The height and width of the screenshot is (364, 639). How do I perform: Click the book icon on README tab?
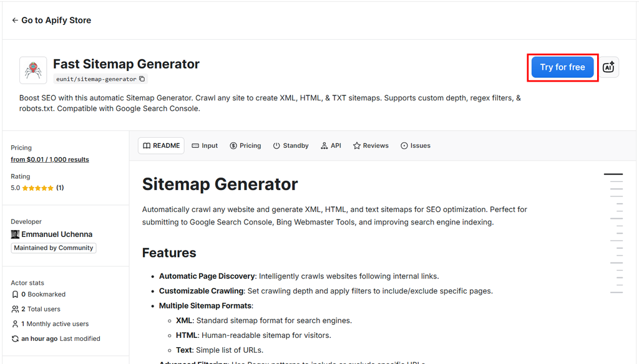147,146
